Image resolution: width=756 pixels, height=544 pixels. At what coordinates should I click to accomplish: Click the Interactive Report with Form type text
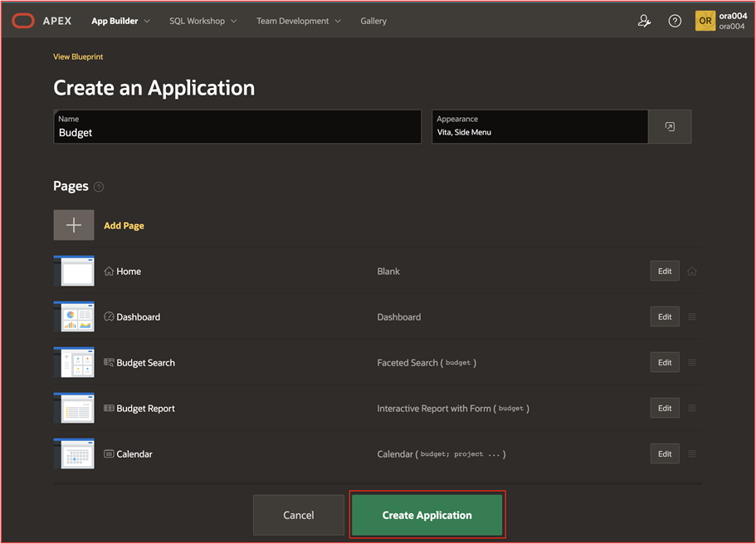[x=453, y=409]
